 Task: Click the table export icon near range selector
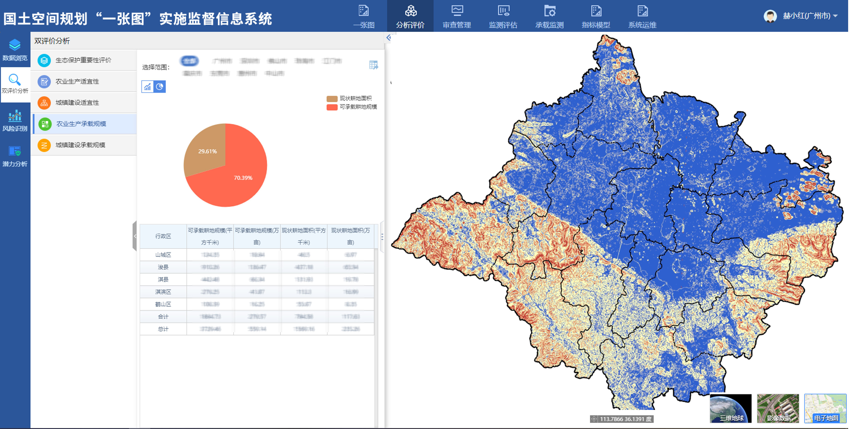pyautogui.click(x=373, y=65)
